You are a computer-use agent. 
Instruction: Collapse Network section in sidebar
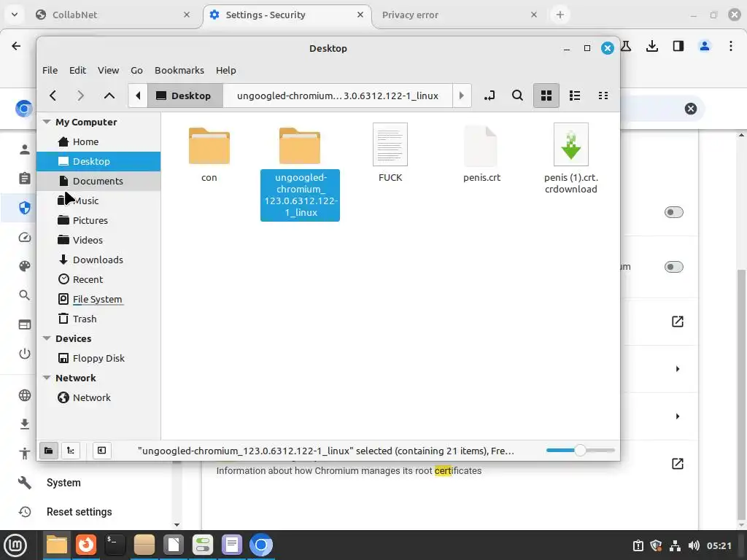point(47,378)
